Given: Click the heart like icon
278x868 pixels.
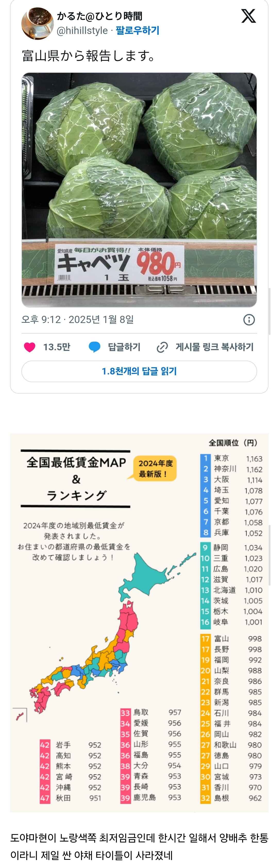Looking at the screenshot, I should coord(30,347).
